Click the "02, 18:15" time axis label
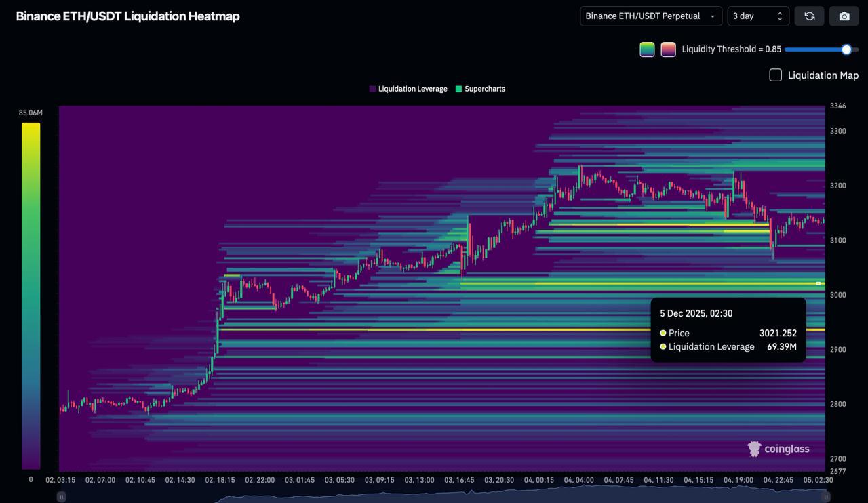The image size is (868, 503). coord(220,480)
